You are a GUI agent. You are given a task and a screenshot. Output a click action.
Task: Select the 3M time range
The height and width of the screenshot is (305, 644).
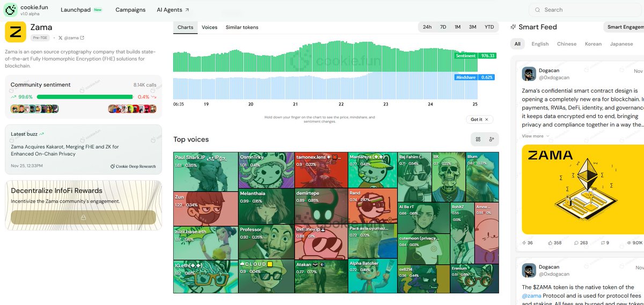[472, 27]
